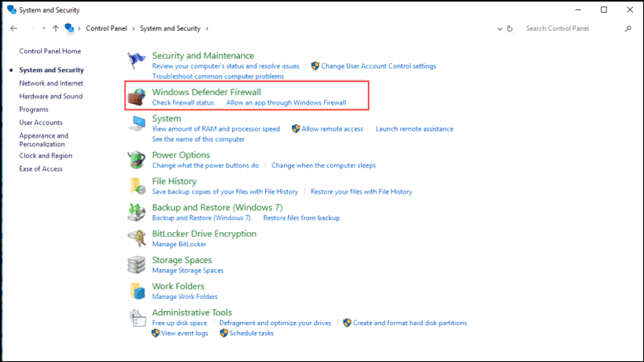Click View event logs
The width and height of the screenshot is (644, 362).
tap(185, 334)
